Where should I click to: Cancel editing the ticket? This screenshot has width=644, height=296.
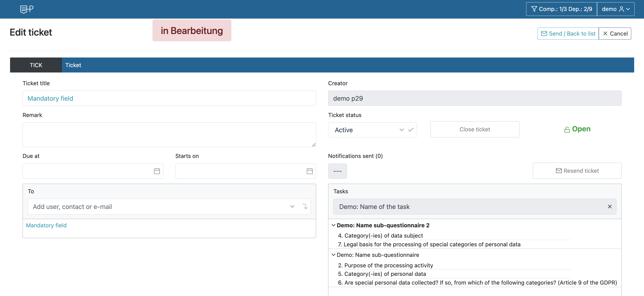(615, 34)
